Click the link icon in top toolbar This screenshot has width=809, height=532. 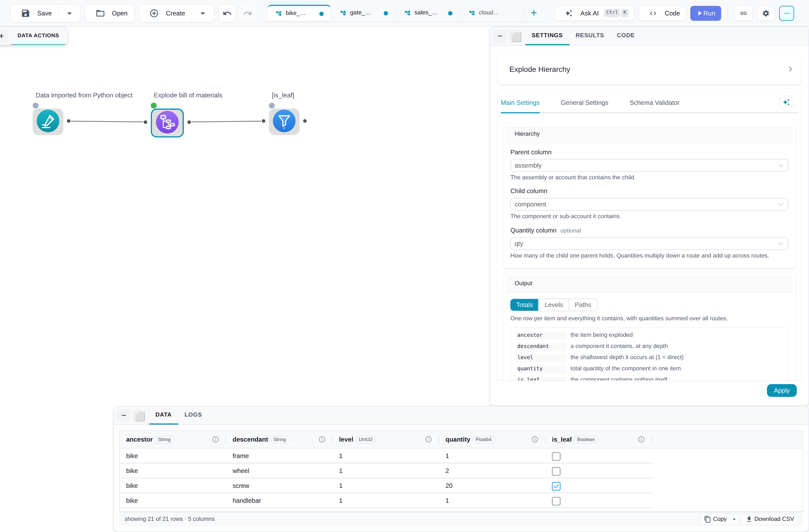pos(743,13)
